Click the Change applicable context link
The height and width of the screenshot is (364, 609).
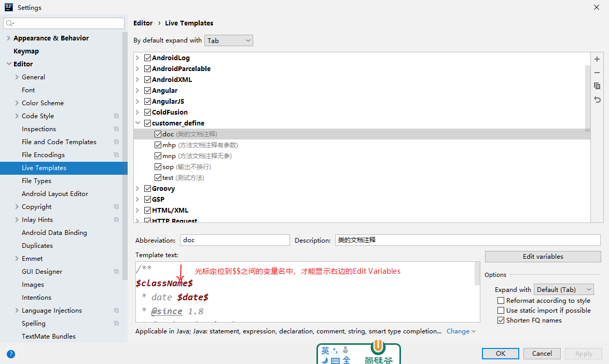pyautogui.click(x=458, y=331)
